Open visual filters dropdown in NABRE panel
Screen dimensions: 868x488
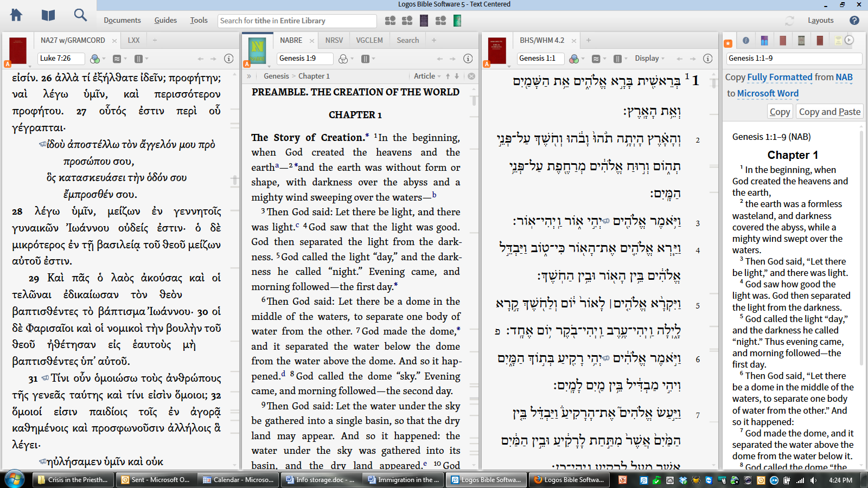pyautogui.click(x=345, y=59)
